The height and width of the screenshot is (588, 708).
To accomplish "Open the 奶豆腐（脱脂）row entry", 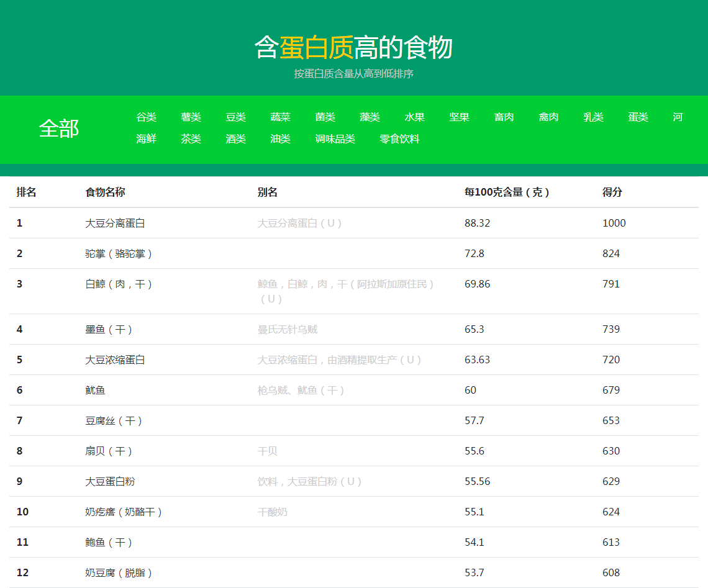I will (x=119, y=572).
